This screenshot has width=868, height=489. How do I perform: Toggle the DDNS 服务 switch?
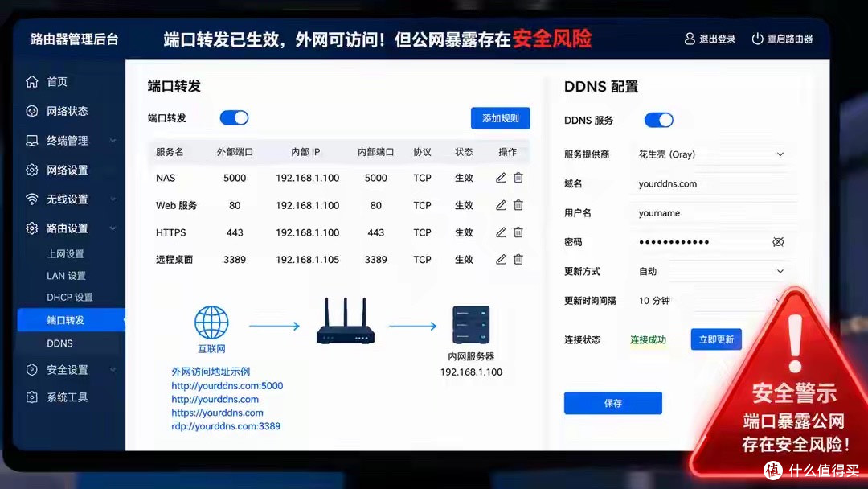pyautogui.click(x=659, y=120)
